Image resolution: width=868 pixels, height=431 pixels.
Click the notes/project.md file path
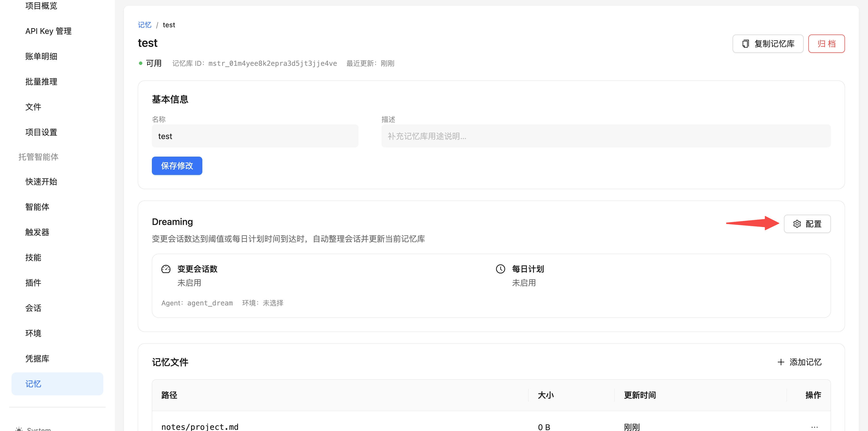click(200, 427)
